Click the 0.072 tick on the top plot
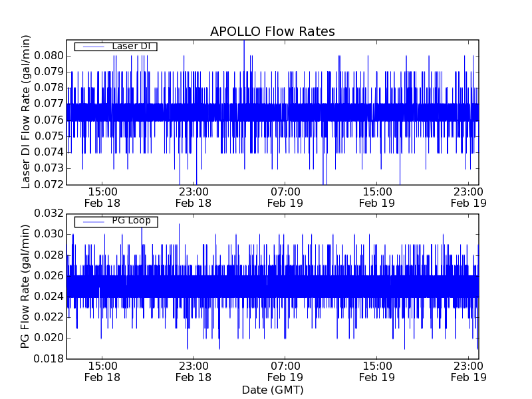The width and height of the screenshot is (532, 399). point(50,184)
